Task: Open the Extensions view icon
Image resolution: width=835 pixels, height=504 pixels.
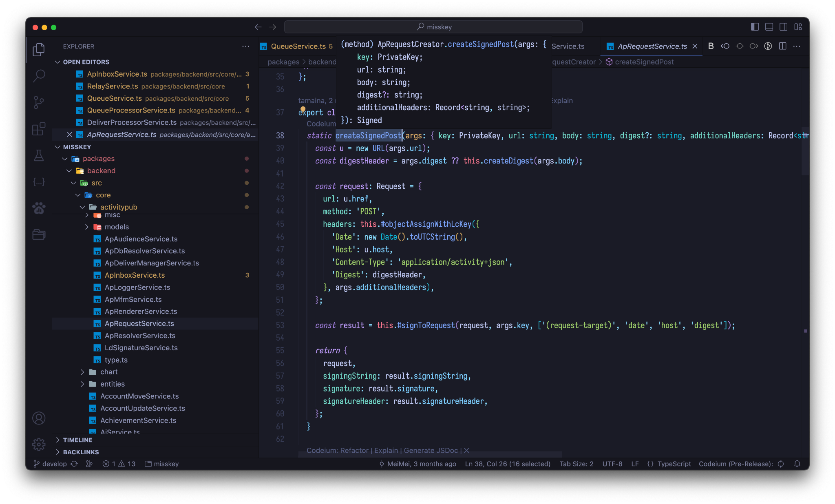Action: 39,129
